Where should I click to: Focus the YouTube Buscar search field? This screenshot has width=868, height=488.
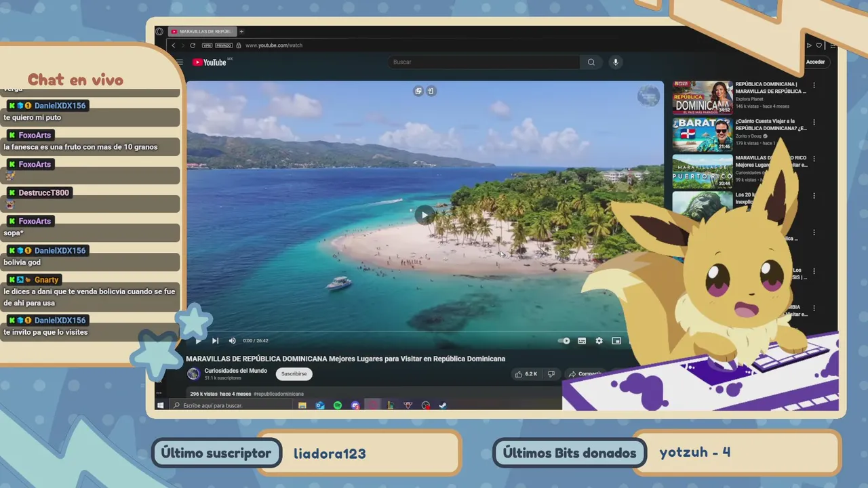click(485, 62)
